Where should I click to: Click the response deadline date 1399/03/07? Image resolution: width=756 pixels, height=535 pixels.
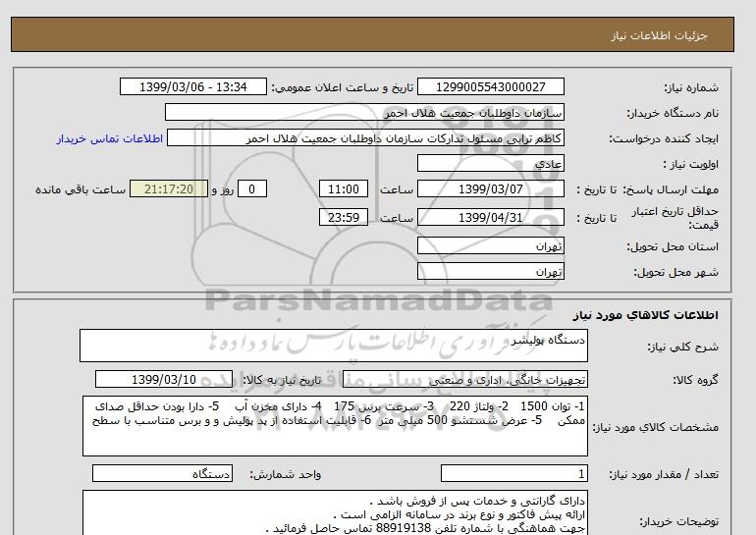[x=490, y=188]
